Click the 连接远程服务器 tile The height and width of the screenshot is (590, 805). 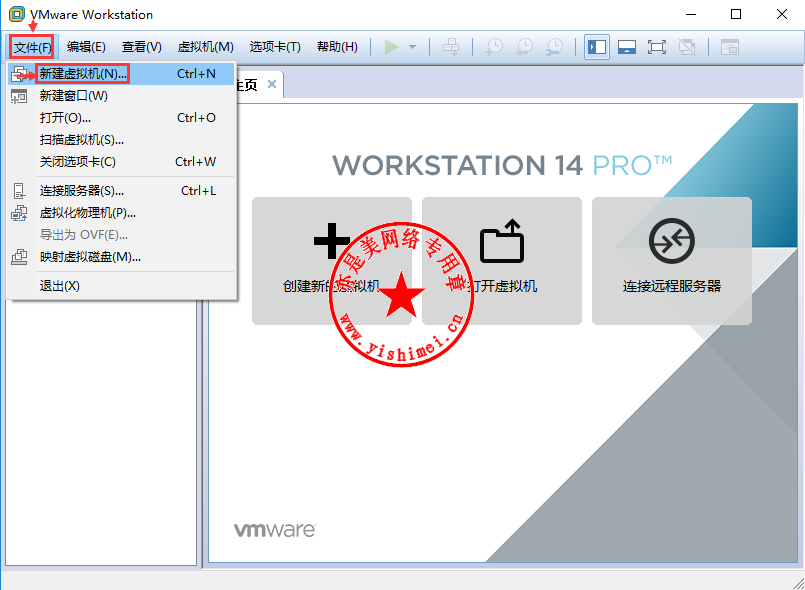tap(672, 261)
